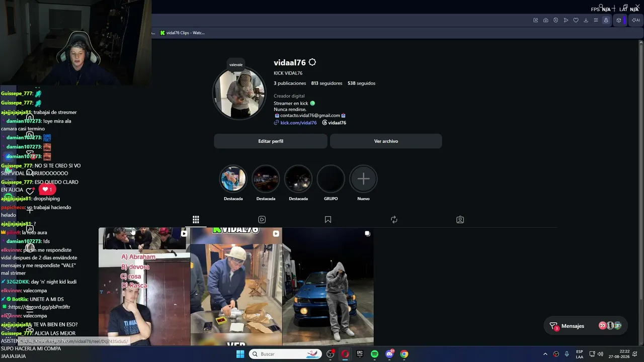The width and height of the screenshot is (644, 362).
Task: Click the BotRix username in chat
Action: tap(20, 300)
